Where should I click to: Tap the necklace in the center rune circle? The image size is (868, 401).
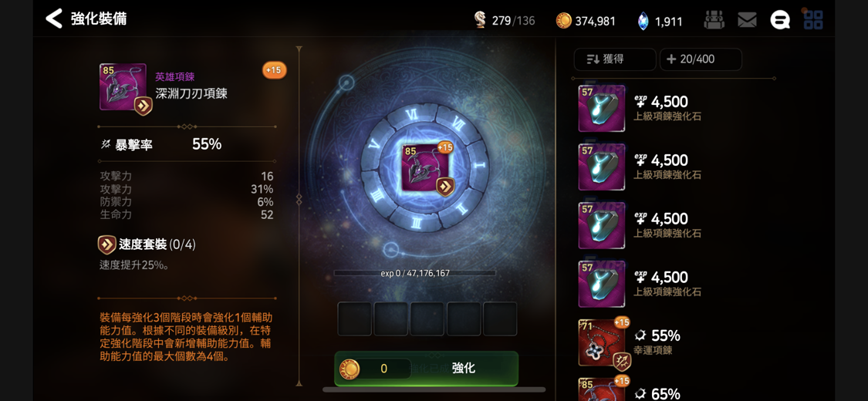click(427, 169)
